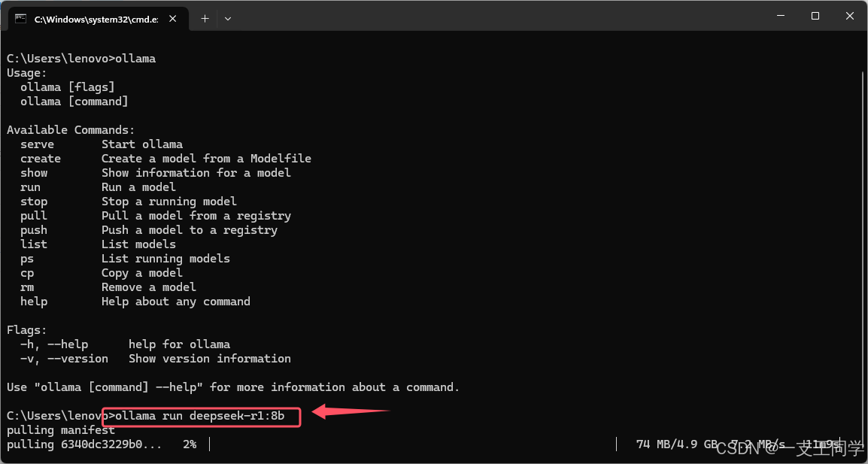Click the cmd.exe icon in the tab

coord(20,18)
